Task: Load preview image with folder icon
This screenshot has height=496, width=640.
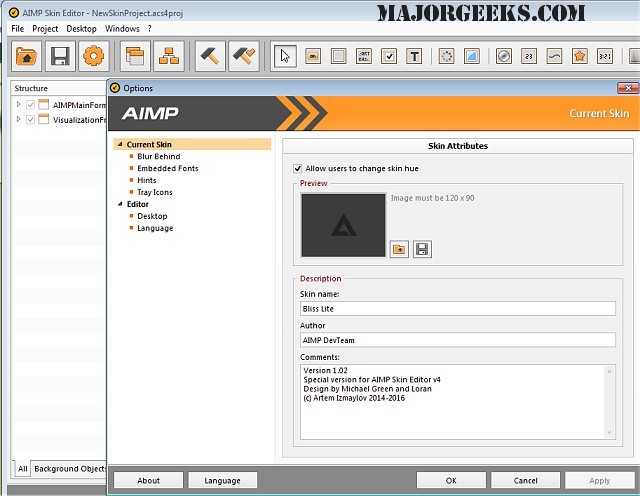Action: pos(399,248)
